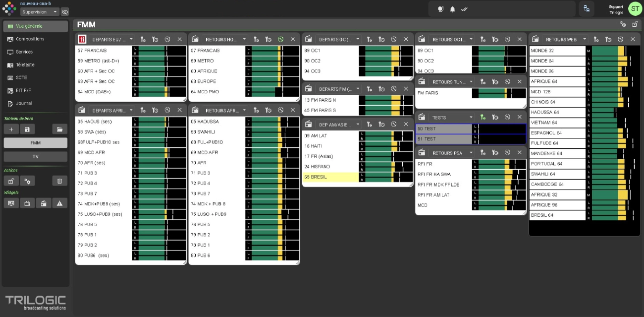Viewport: 644px width, 317px height.
Task: Expand the RETOURS HO widget dropdown
Action: coord(245,39)
